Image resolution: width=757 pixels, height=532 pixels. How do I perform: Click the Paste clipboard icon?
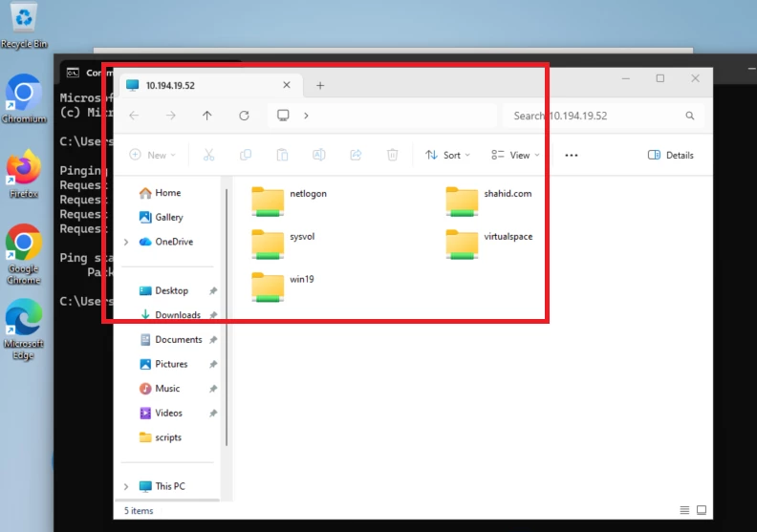coord(282,155)
